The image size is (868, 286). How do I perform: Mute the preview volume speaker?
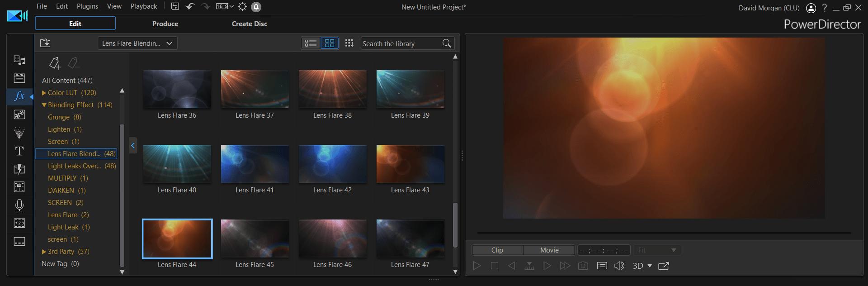coord(619,266)
